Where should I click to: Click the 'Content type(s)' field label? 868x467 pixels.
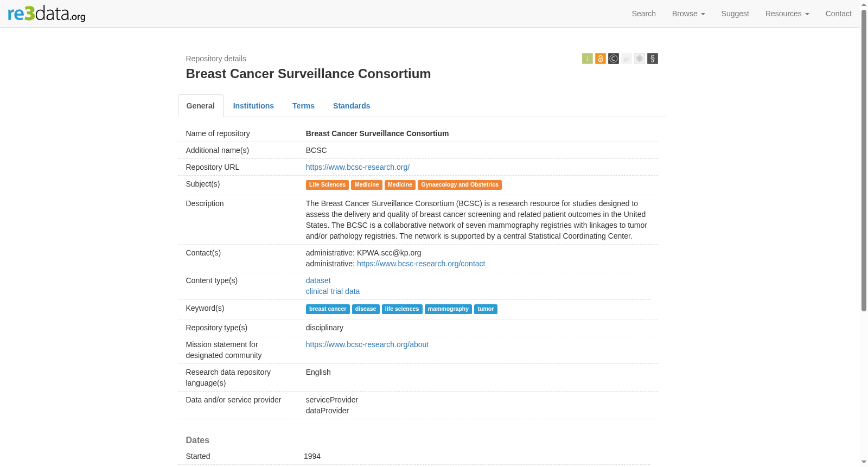click(212, 280)
